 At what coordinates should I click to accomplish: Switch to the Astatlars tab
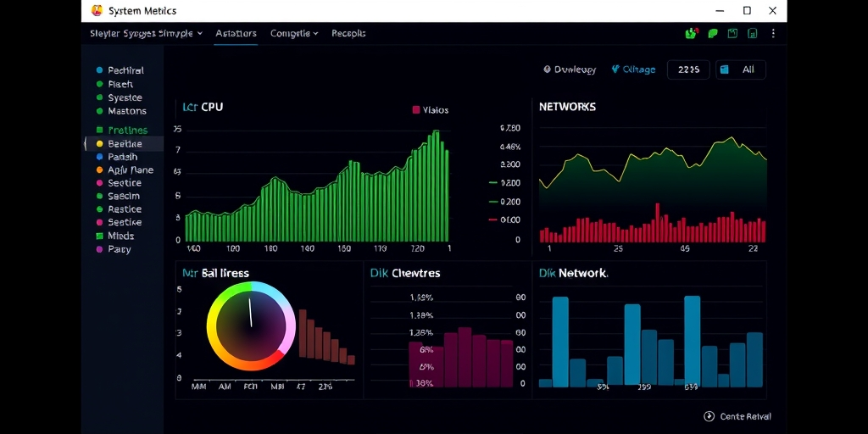click(236, 33)
